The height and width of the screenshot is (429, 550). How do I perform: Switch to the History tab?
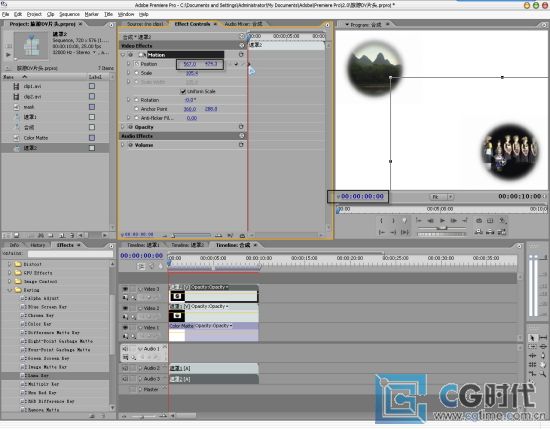coord(38,245)
